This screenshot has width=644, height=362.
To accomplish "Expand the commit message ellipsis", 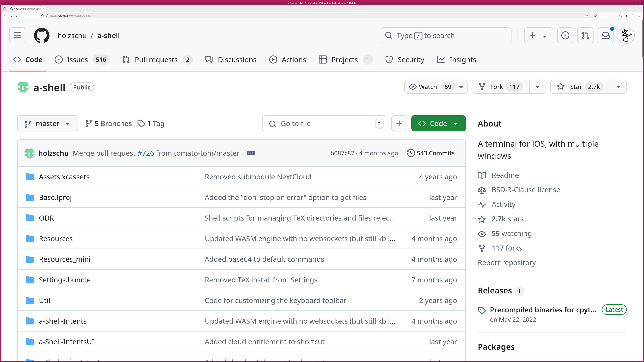I will (251, 153).
